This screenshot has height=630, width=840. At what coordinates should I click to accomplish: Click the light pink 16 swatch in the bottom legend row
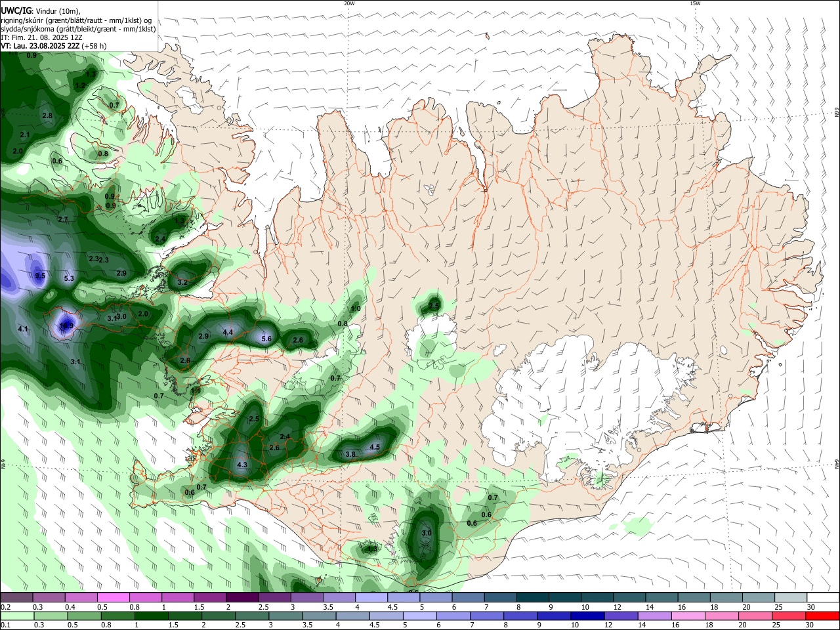tap(688, 616)
